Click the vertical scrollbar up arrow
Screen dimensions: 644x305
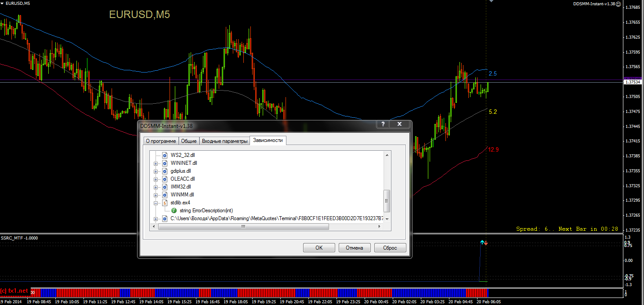tap(387, 155)
